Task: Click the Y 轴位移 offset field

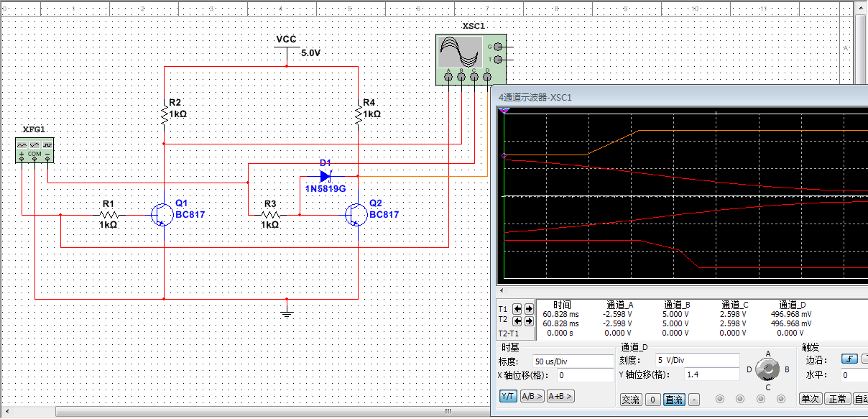Action: (x=711, y=374)
